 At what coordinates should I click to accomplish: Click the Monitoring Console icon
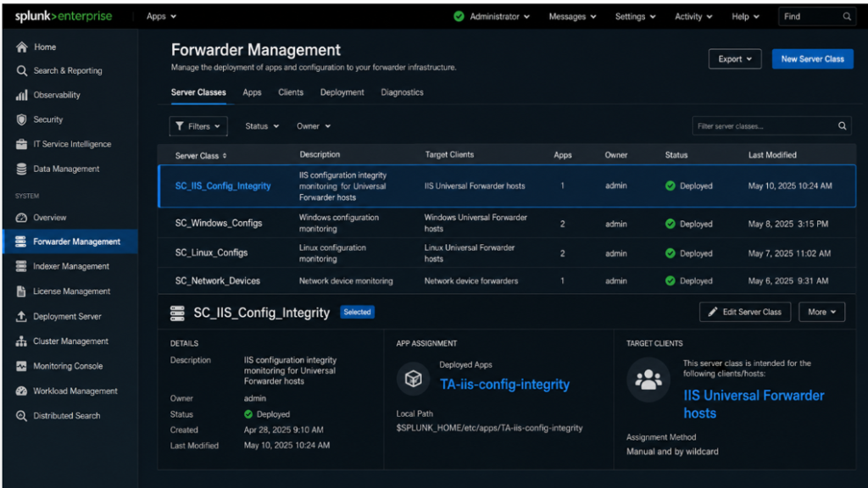point(21,366)
